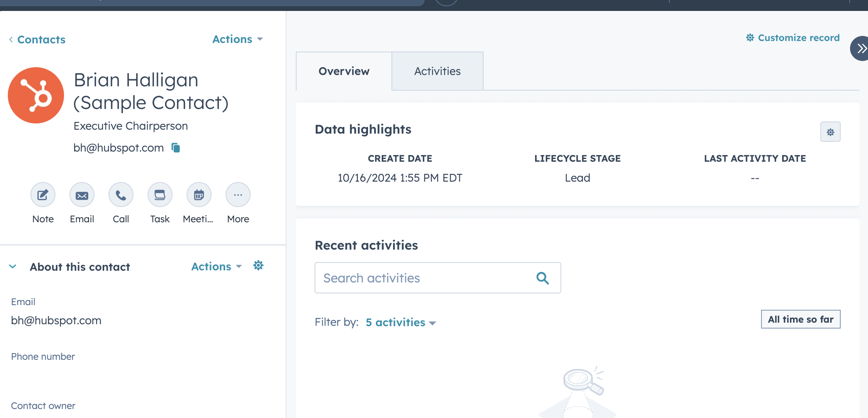Open the top Actions dropdown menu

[237, 39]
